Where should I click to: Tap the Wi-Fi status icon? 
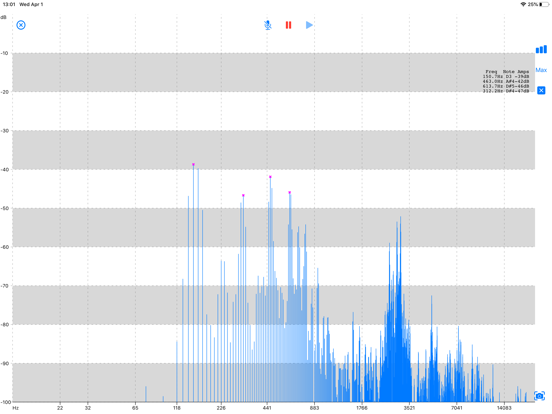(523, 4)
